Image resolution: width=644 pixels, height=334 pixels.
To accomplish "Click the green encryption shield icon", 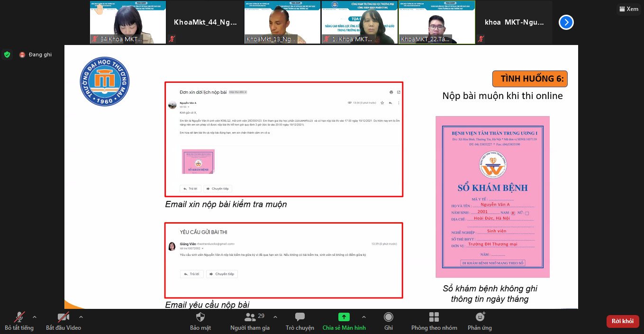I will [7, 54].
